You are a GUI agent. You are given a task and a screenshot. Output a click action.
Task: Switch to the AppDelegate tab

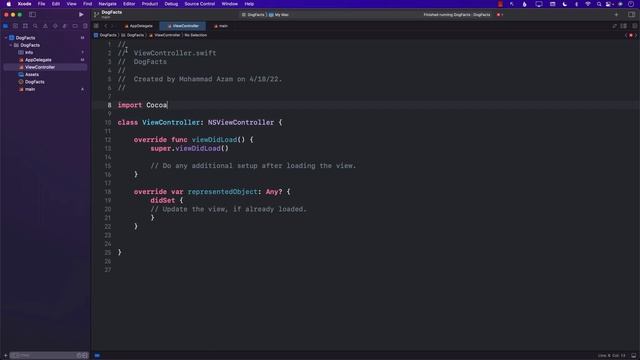tap(139, 26)
